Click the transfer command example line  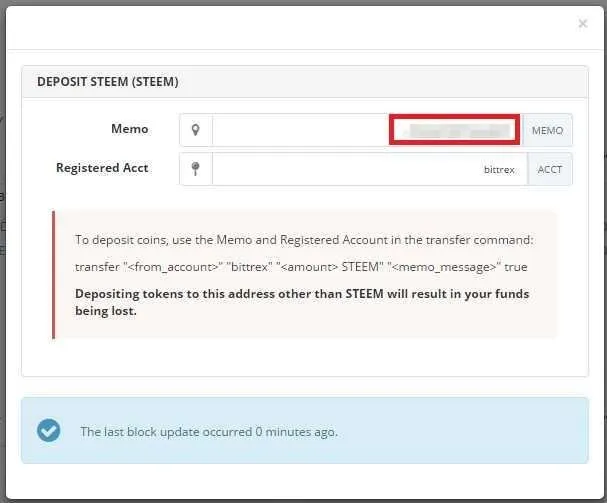click(x=301, y=267)
